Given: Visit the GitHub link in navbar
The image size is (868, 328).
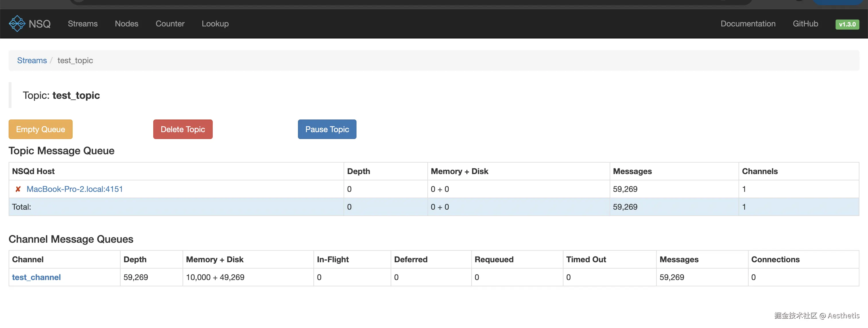Looking at the screenshot, I should 805,24.
